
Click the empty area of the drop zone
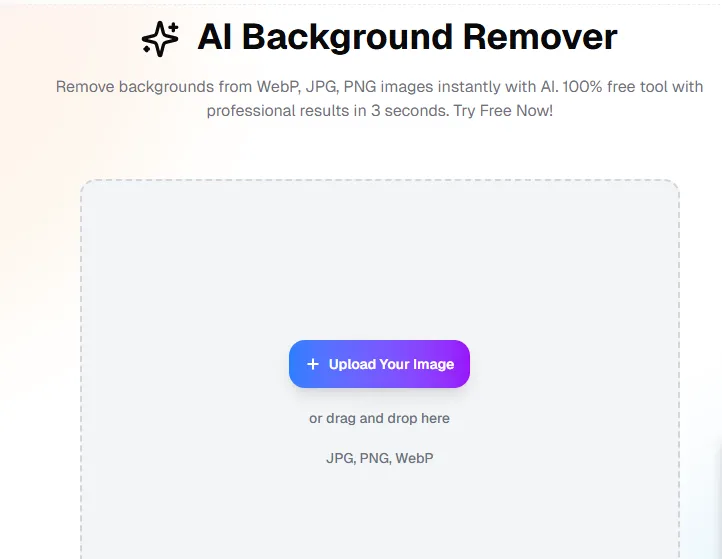379,258
